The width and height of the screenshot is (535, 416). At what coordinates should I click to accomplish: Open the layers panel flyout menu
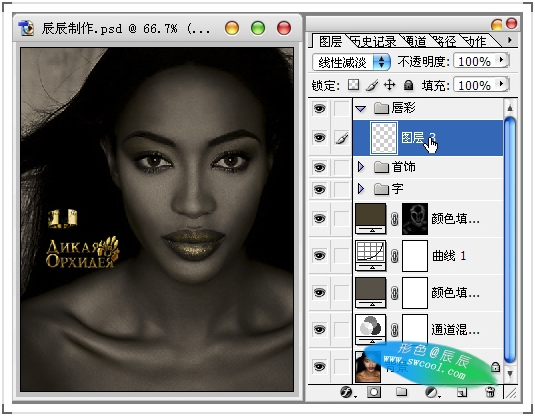pyautogui.click(x=510, y=40)
